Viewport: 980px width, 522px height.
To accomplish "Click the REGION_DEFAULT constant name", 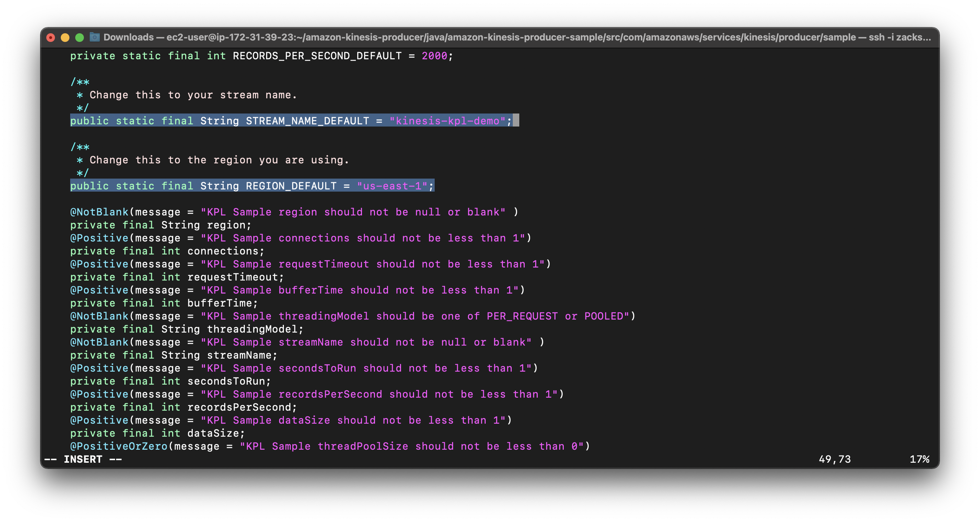I will pyautogui.click(x=291, y=186).
